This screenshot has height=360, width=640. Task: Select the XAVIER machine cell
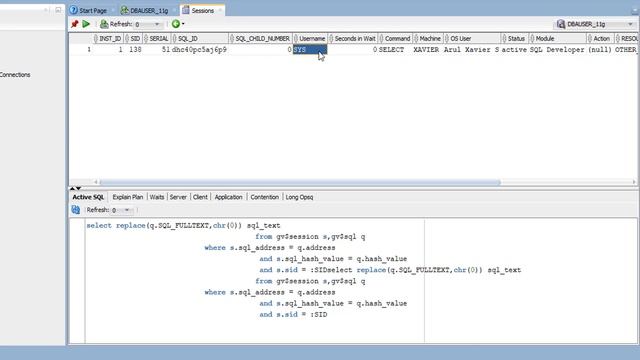428,49
